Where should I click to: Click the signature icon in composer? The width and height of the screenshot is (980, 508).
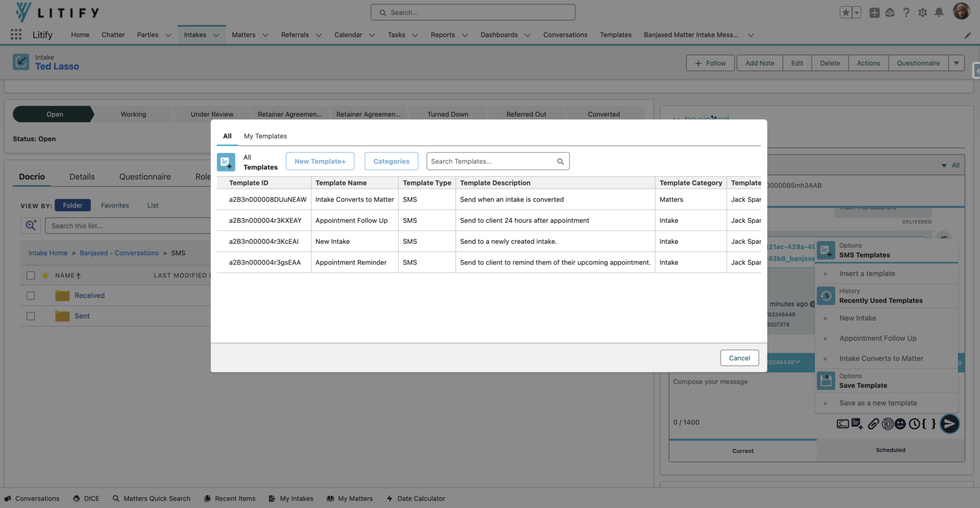[x=843, y=424]
